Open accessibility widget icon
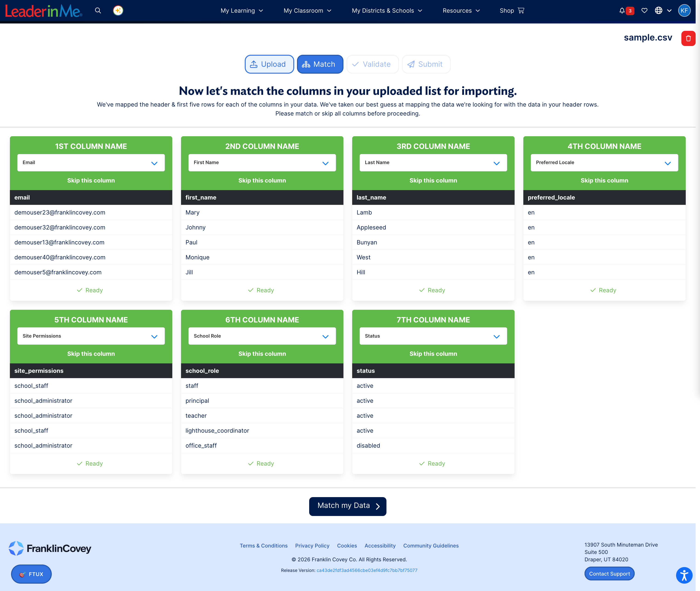Viewport: 700px width, 591px height. click(x=684, y=575)
